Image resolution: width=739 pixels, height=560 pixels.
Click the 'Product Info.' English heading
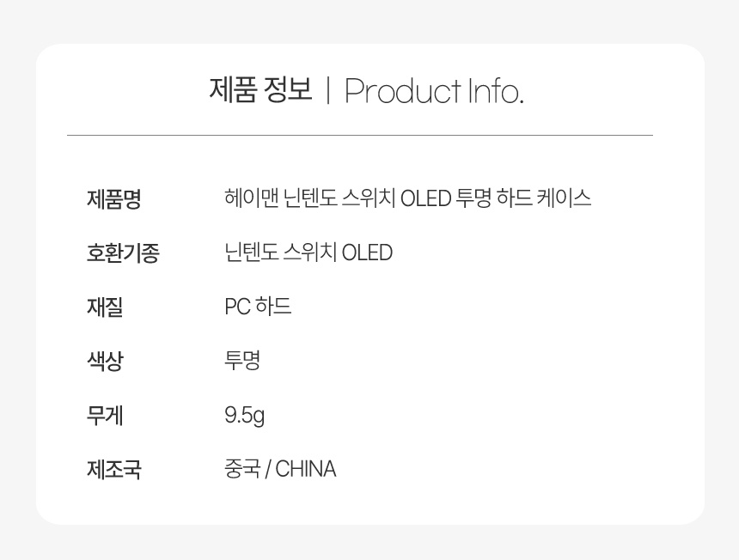[434, 90]
